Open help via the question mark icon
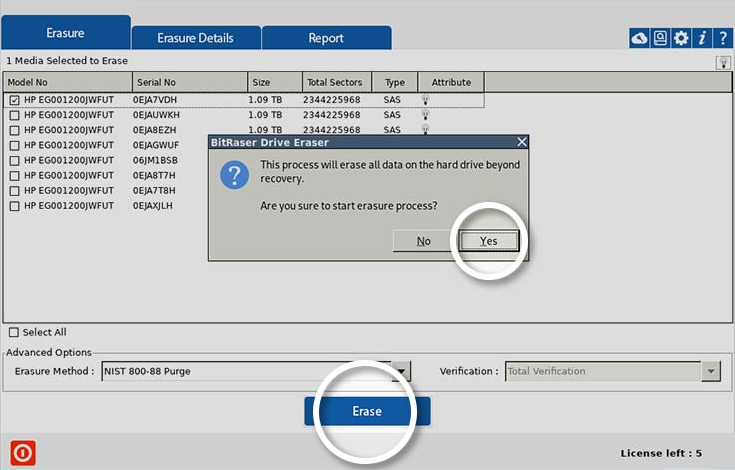Image resolution: width=735 pixels, height=470 pixels. [721, 38]
